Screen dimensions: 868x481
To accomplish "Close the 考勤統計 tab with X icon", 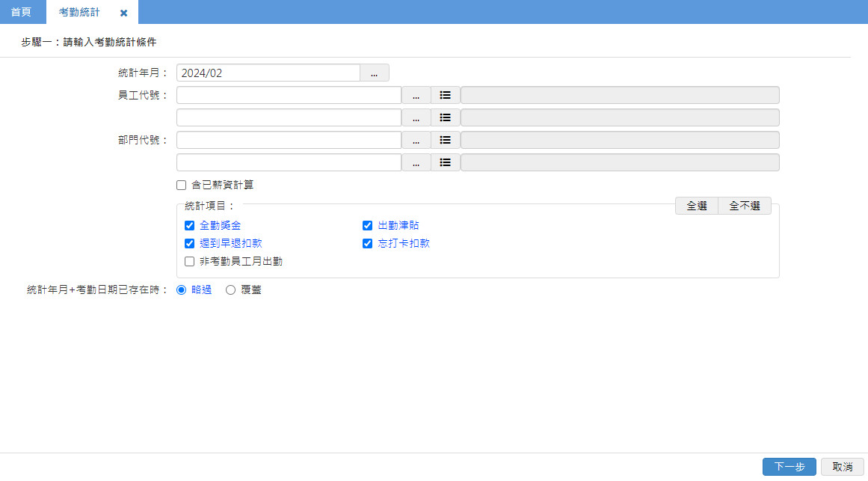I will tap(124, 13).
